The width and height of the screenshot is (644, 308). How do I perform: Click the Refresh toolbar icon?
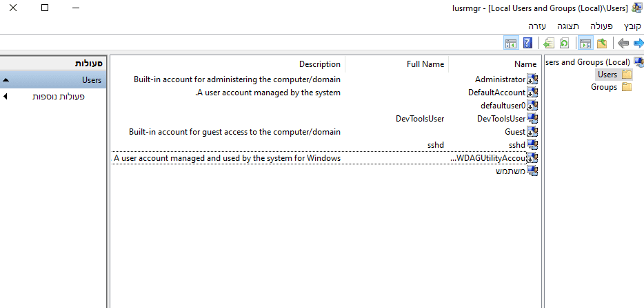coord(564,44)
